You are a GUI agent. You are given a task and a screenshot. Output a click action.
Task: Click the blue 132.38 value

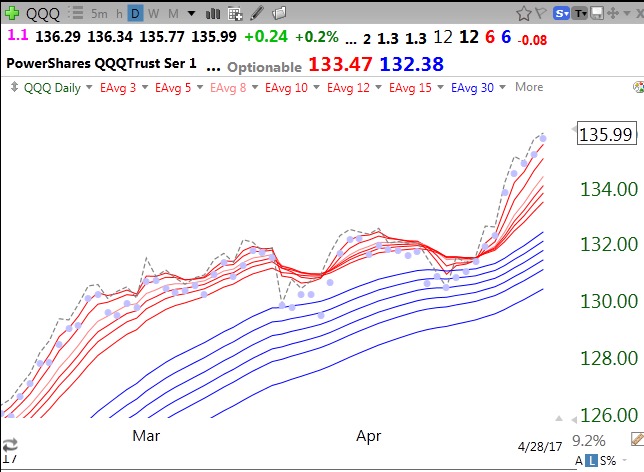(x=412, y=64)
